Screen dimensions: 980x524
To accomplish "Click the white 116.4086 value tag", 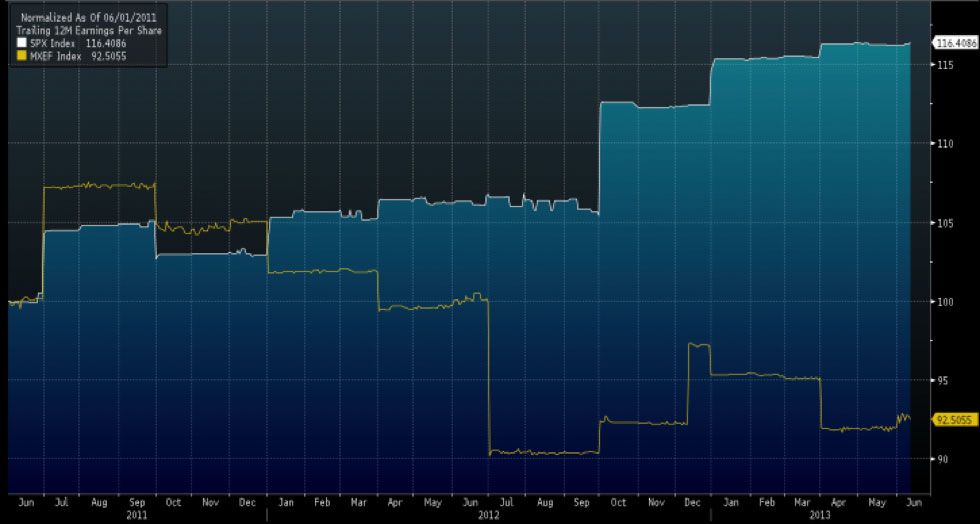I will (x=954, y=43).
